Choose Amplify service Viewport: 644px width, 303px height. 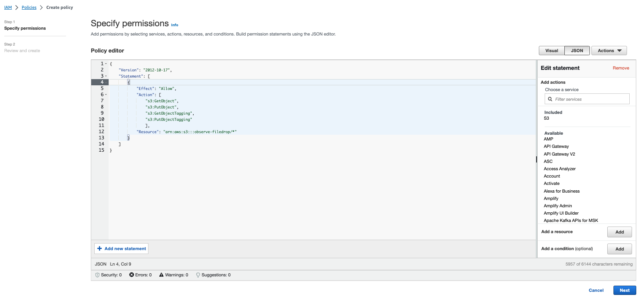tap(551, 198)
